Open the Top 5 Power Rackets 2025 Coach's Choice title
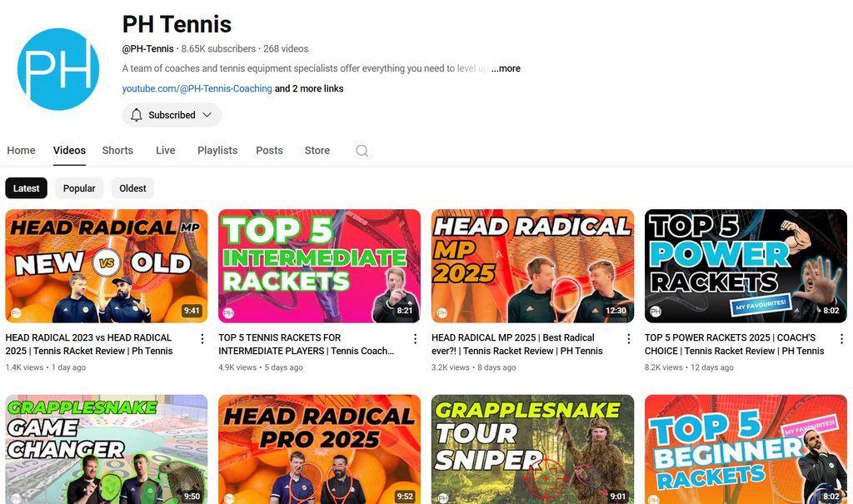Image resolution: width=853 pixels, height=504 pixels. pos(735,345)
